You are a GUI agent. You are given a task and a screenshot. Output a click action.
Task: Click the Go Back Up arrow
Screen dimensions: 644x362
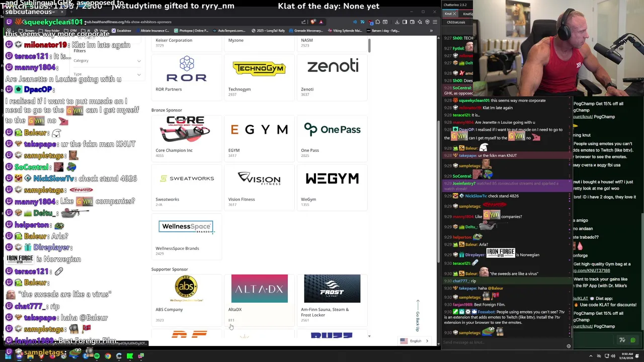pos(417,316)
